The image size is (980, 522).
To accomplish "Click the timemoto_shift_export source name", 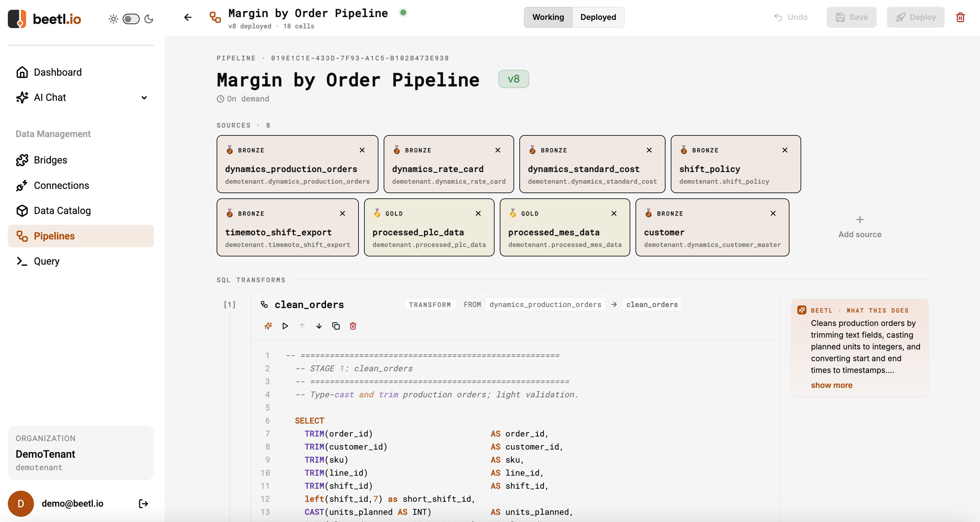I will (279, 233).
